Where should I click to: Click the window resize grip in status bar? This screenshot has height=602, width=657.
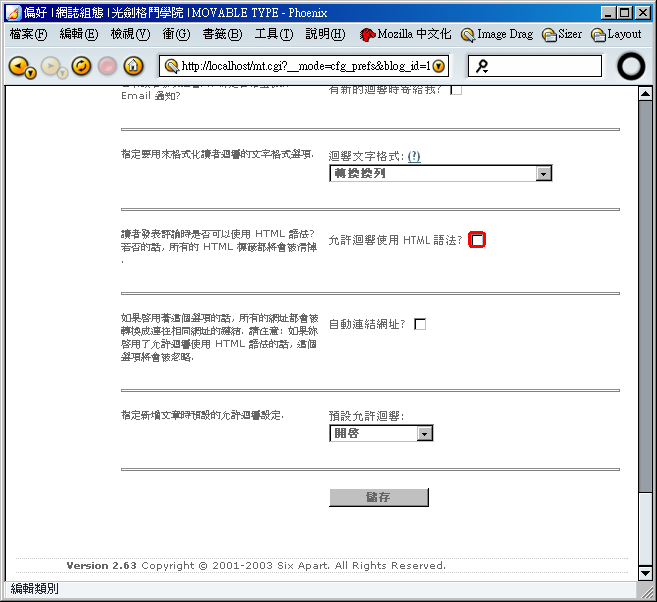point(645,591)
